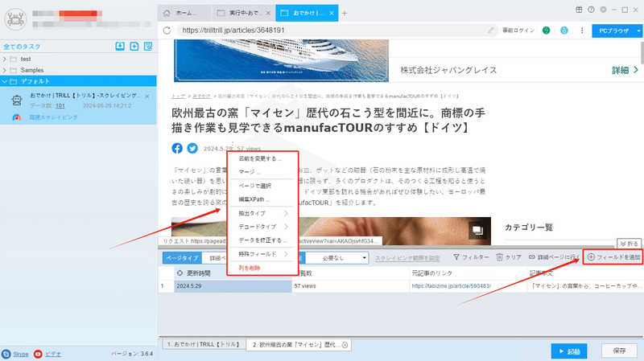644x361 pixels.
Task: Click the data count 101 link
Action: (x=60, y=106)
